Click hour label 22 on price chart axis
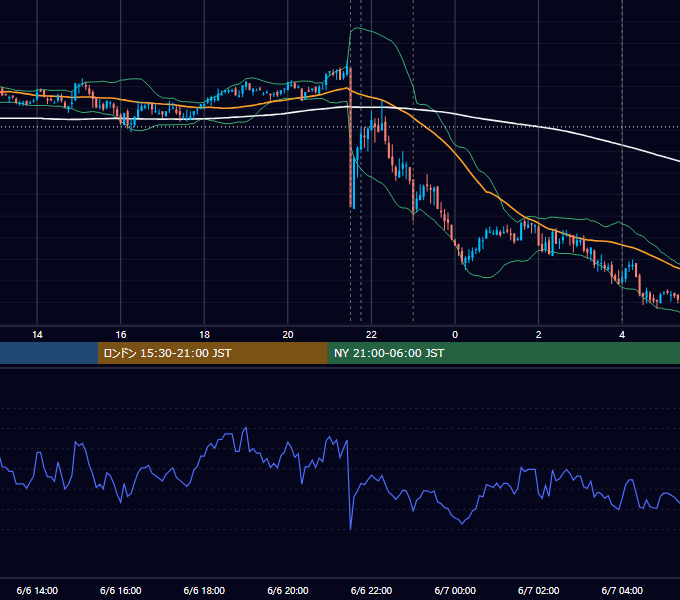680x600 pixels. [371, 335]
